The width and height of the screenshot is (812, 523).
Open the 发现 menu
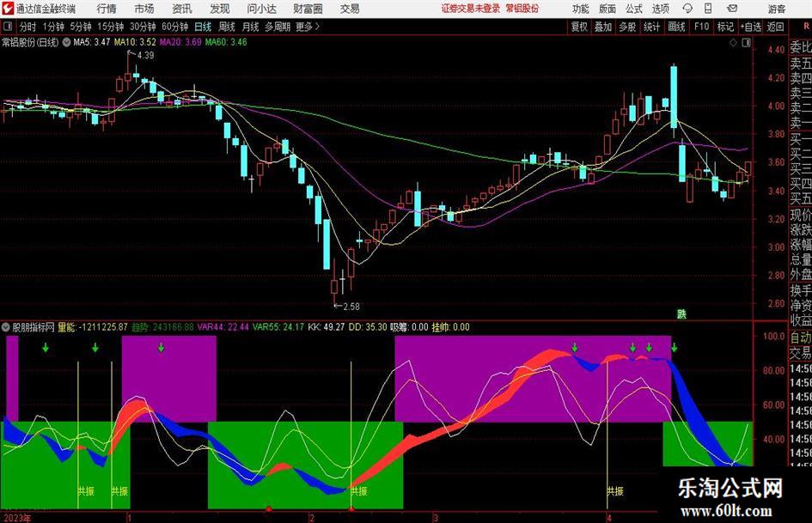click(220, 9)
